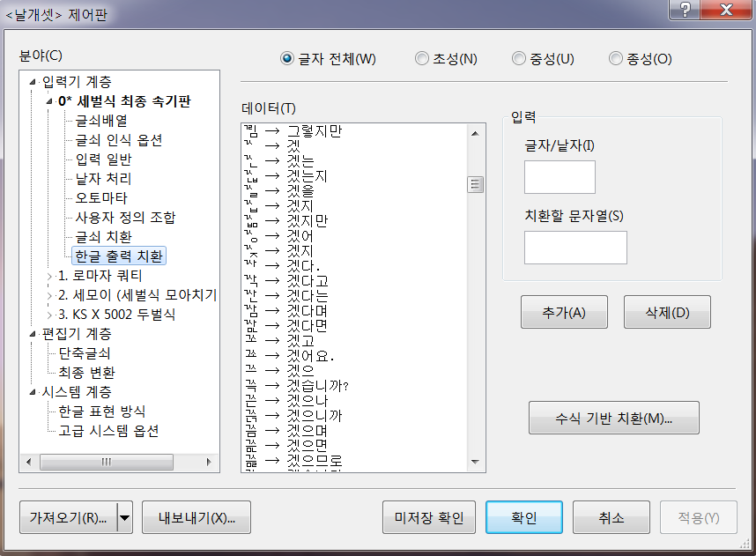Collapse the 입력기 계층 tree node

[33, 82]
